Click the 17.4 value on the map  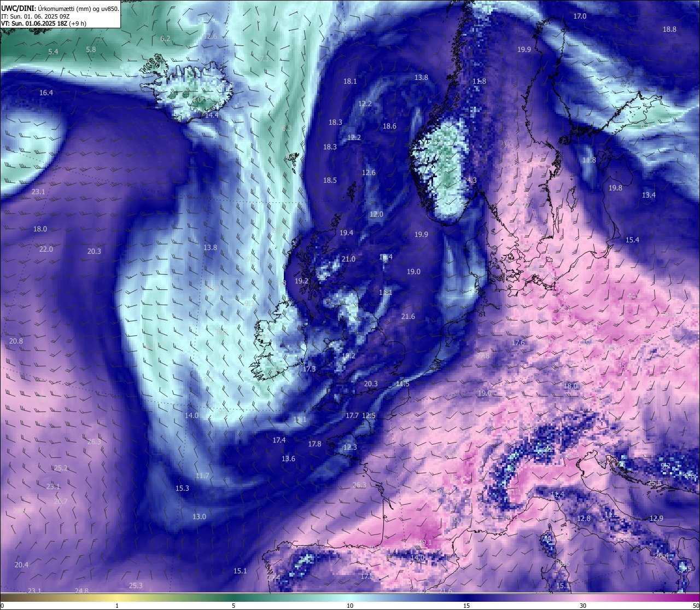279,440
